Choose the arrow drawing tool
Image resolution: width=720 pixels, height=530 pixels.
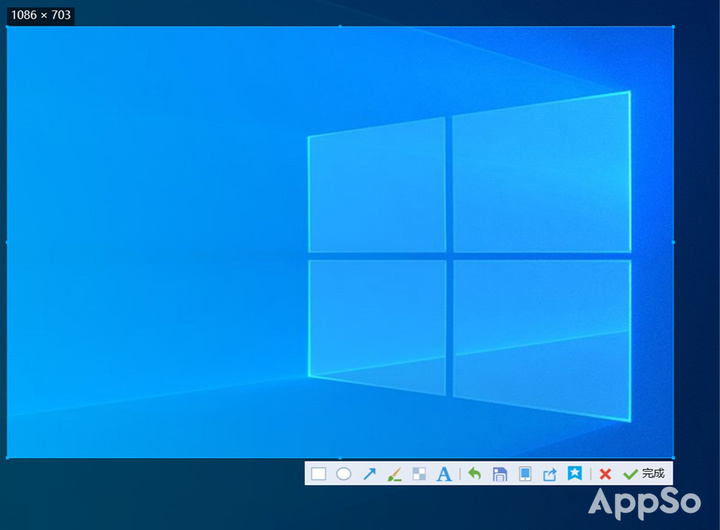pos(369,474)
